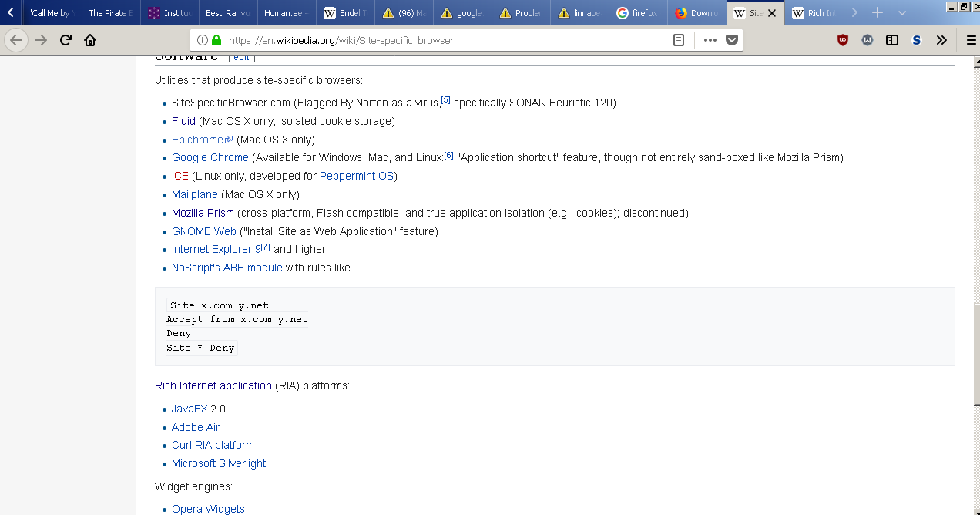The height and width of the screenshot is (515, 980).
Task: Open the uBlock Origin extension icon
Action: 843,40
